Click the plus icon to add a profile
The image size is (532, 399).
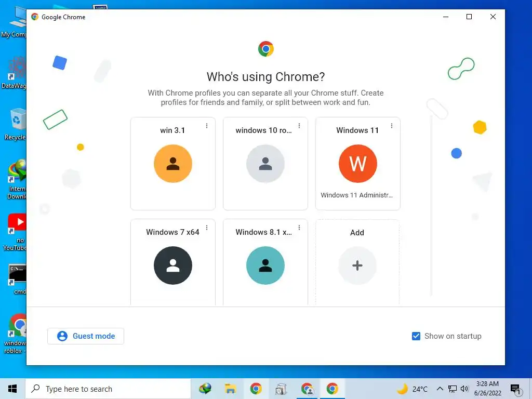[357, 265]
